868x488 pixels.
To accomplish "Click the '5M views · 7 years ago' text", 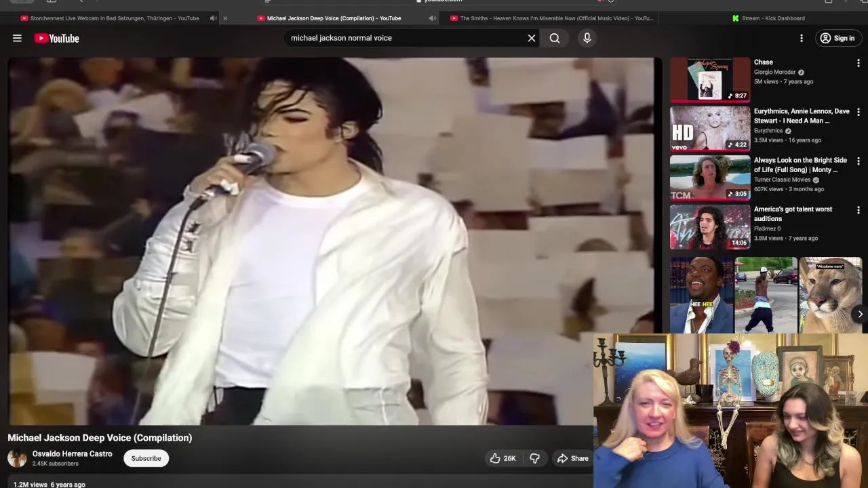I will (x=783, y=81).
